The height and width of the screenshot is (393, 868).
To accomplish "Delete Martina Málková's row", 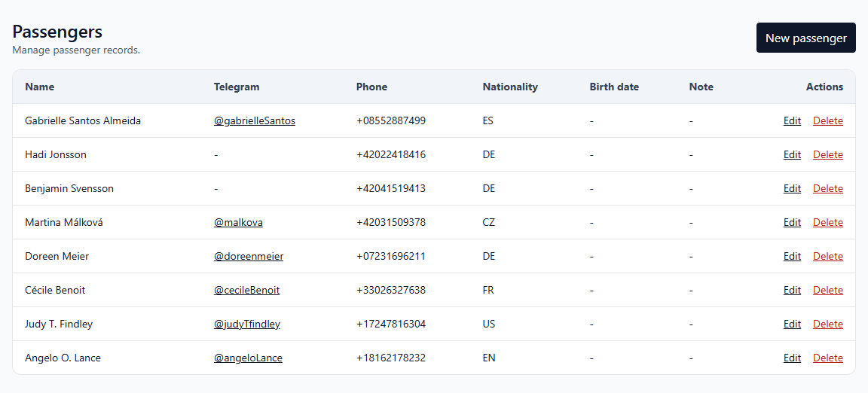I will [827, 222].
